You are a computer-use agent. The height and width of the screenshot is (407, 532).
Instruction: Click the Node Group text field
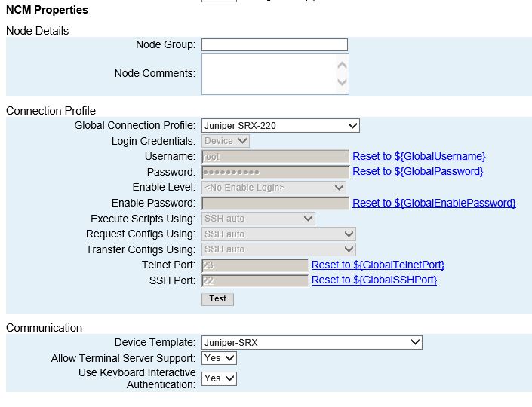point(274,45)
